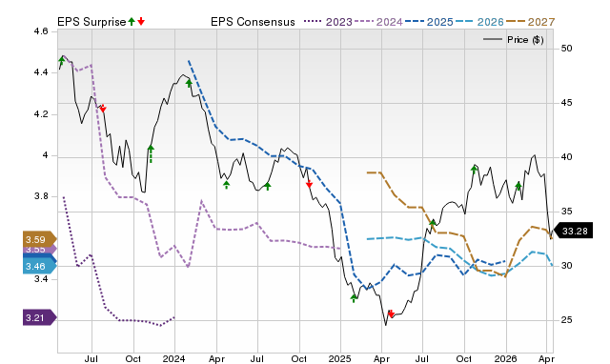Toggle the 2026 light blue legend entry

coord(479,22)
